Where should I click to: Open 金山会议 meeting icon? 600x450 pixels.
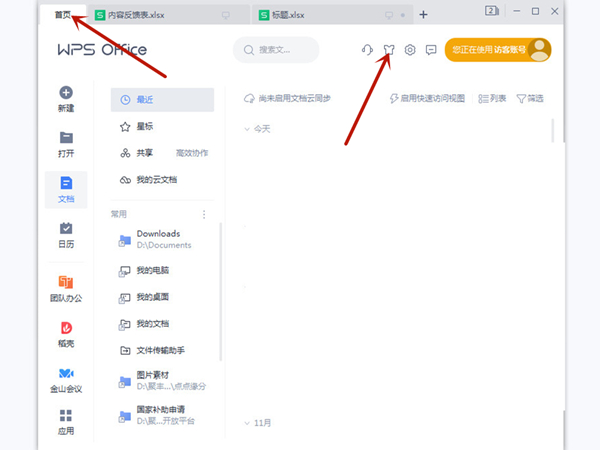pyautogui.click(x=66, y=373)
